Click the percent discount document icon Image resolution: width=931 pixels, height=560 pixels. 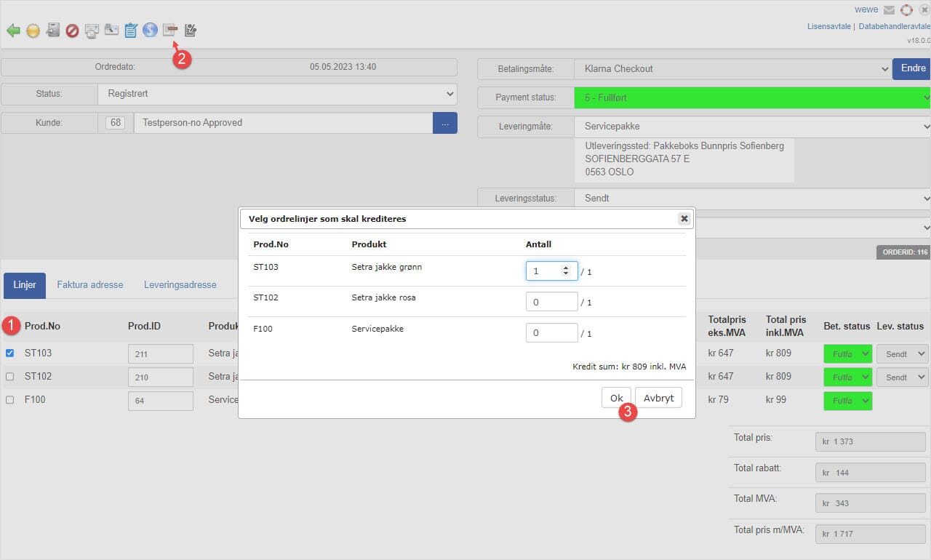pyautogui.click(x=190, y=31)
